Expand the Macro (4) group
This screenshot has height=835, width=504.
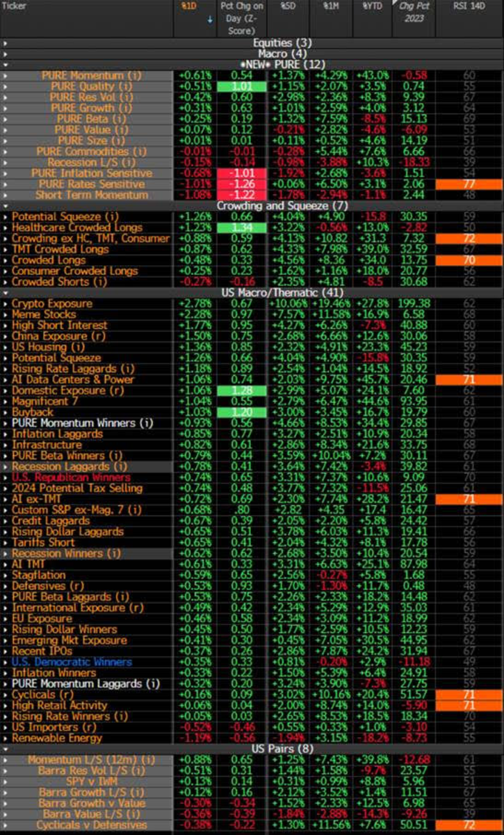[x=5, y=54]
